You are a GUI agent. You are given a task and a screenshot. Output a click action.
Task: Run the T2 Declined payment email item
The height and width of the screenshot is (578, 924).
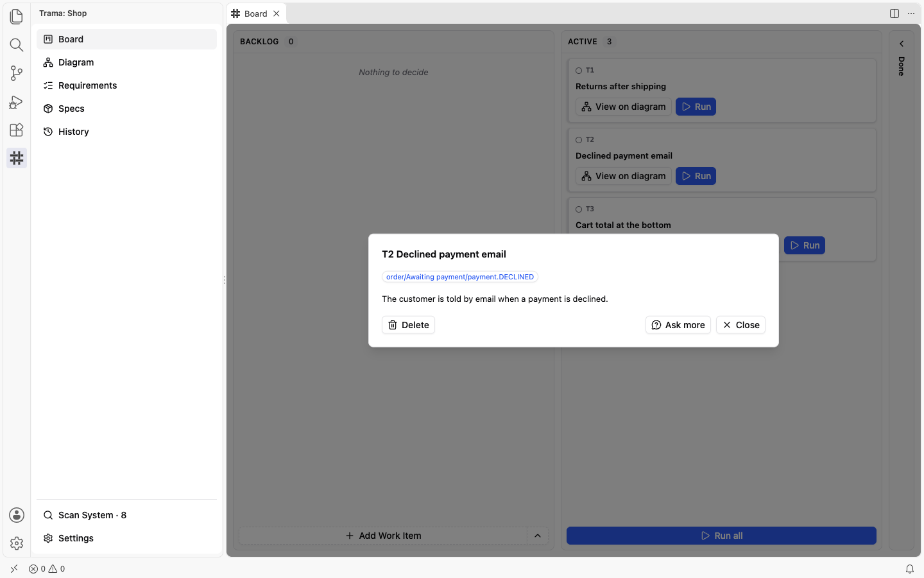pos(696,176)
